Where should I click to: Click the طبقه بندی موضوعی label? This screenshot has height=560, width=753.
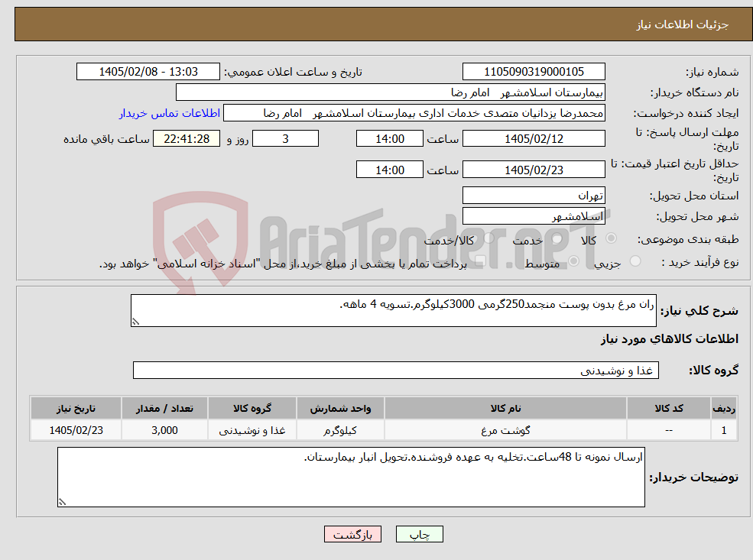688,239
